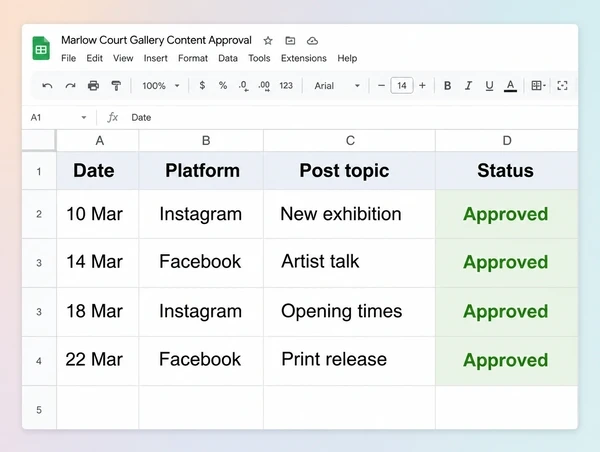Format as percent icon
Image resolution: width=600 pixels, height=452 pixels.
click(x=223, y=85)
